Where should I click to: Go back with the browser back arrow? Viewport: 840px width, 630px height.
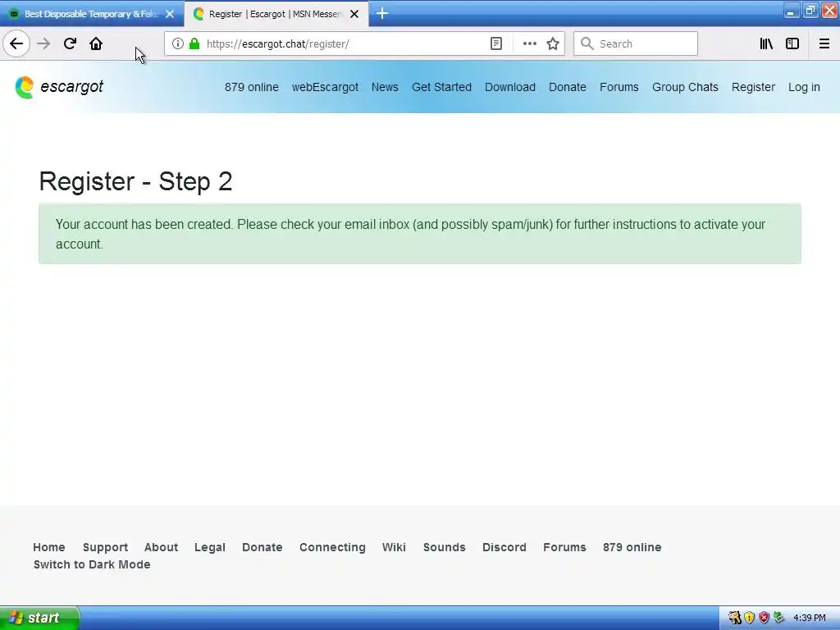[16, 43]
